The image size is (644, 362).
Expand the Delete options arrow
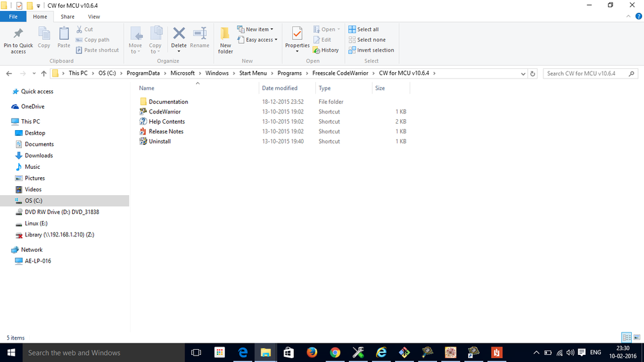pyautogui.click(x=179, y=52)
